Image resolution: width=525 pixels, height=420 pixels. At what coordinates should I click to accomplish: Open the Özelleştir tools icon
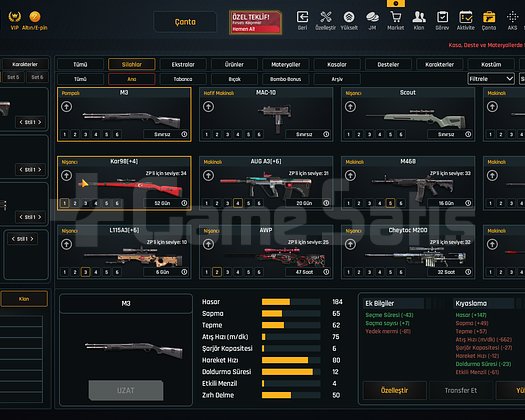coord(325,17)
